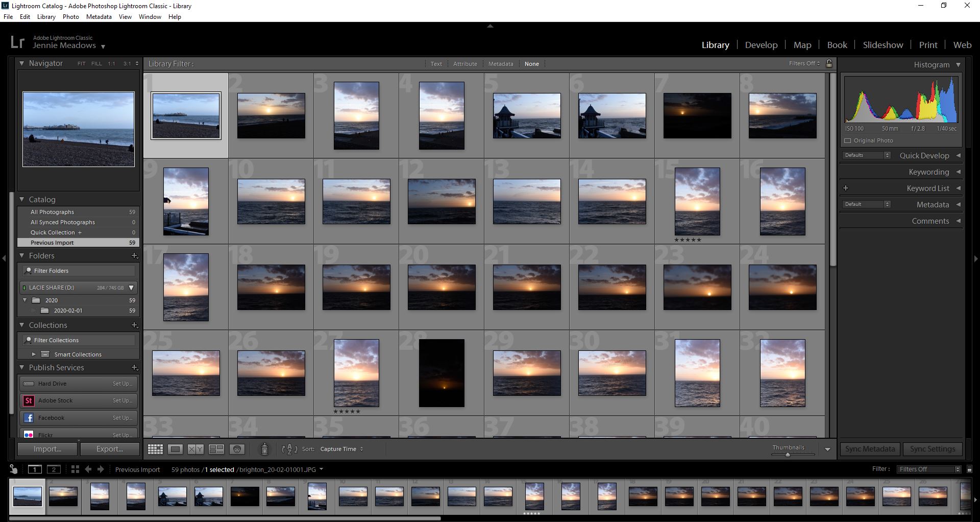Open a second window with the filmstrip icon
980x522 pixels.
tap(53, 469)
